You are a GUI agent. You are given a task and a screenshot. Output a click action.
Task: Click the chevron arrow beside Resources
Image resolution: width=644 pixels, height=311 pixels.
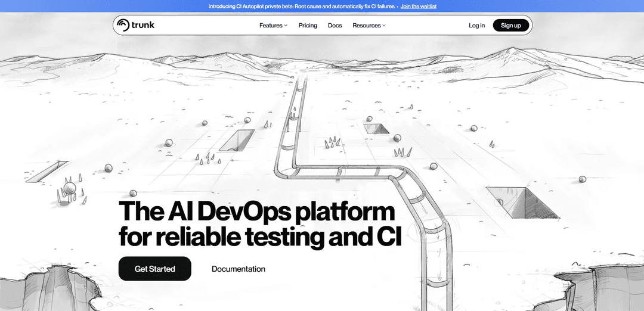coord(384,26)
